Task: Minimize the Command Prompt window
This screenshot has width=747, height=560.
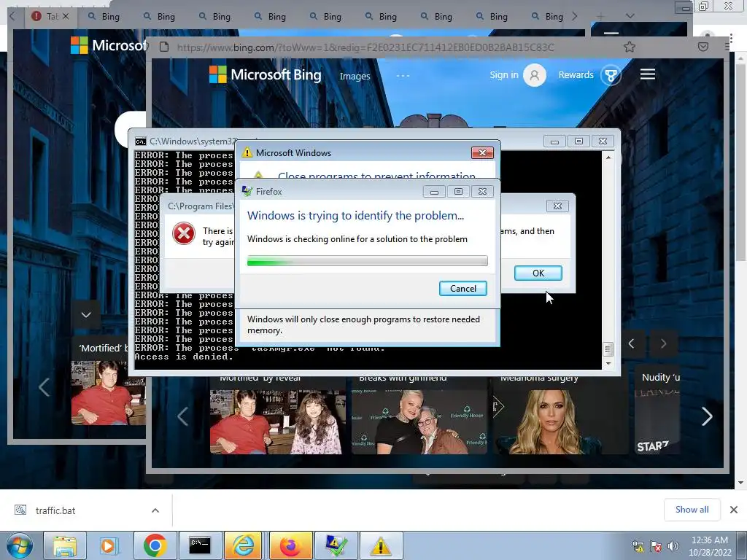Action: point(554,141)
